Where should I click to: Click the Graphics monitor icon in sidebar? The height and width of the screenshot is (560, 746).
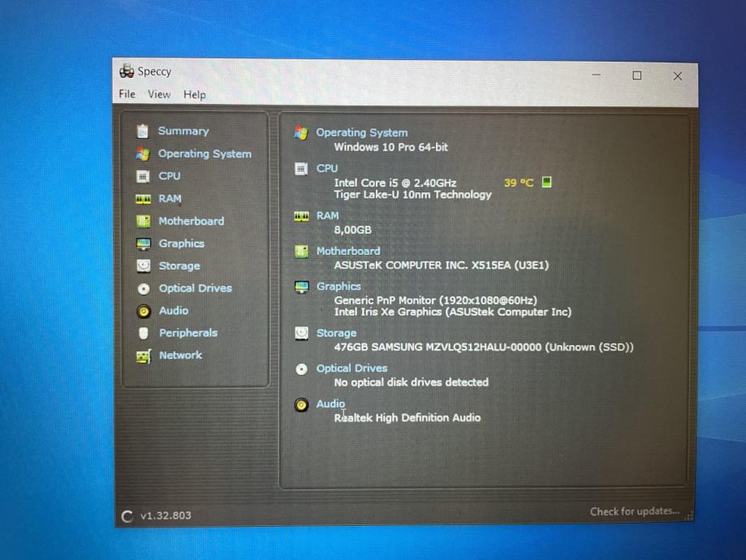(143, 243)
